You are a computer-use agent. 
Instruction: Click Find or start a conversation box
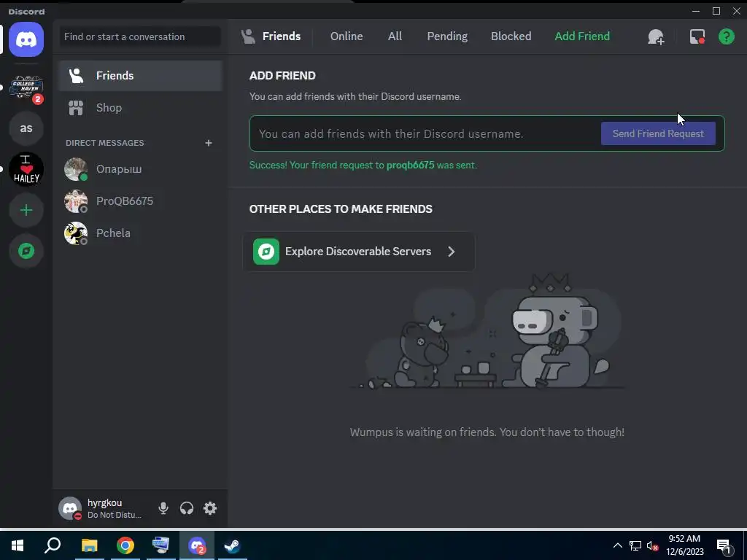point(140,36)
